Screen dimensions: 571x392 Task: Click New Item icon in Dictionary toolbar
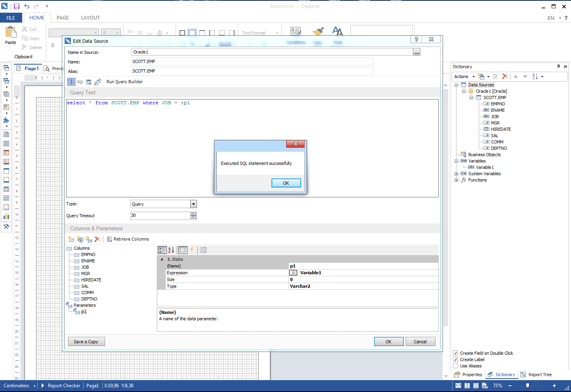(x=481, y=76)
